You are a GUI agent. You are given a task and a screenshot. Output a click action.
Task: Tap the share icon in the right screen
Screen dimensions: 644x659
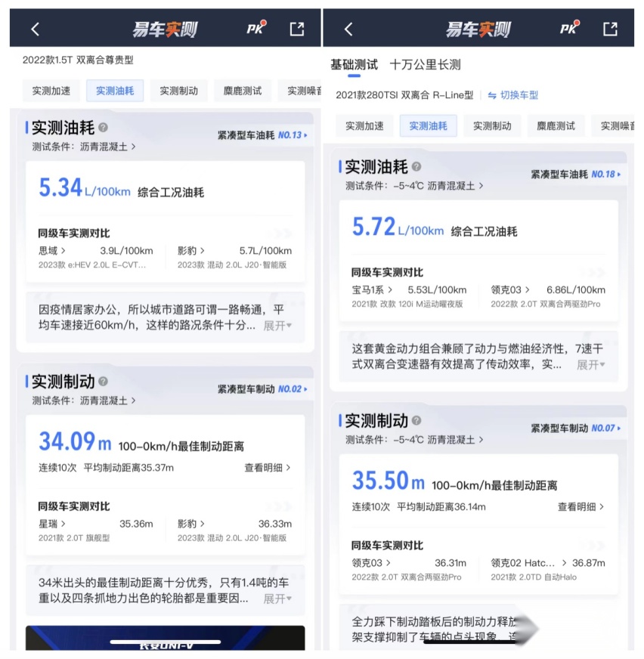tap(610, 29)
